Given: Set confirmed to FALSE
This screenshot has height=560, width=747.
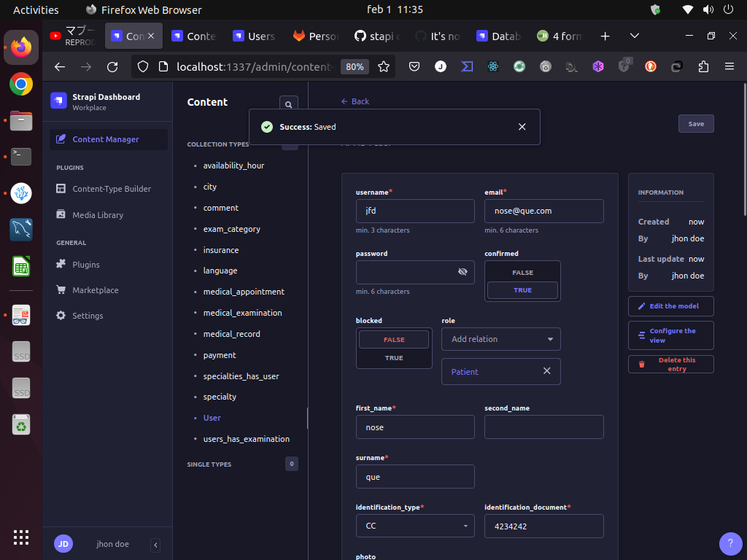Looking at the screenshot, I should (522, 273).
